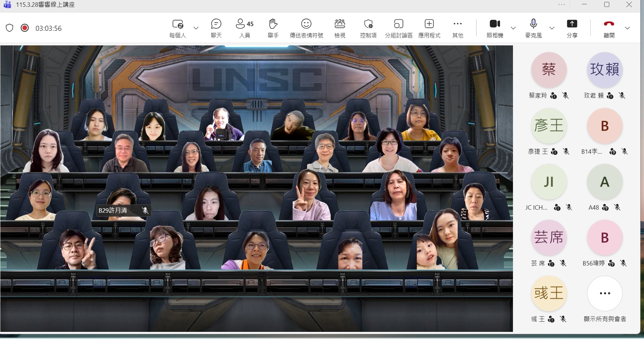Expand the camera options chevron

click(513, 28)
